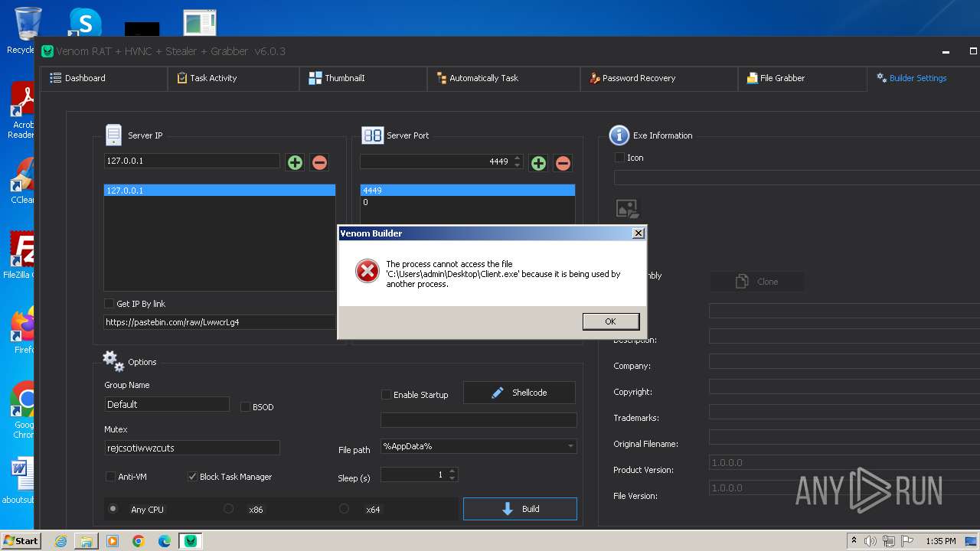This screenshot has width=980, height=551.
Task: Click the Server IP section icon
Action: 113,135
